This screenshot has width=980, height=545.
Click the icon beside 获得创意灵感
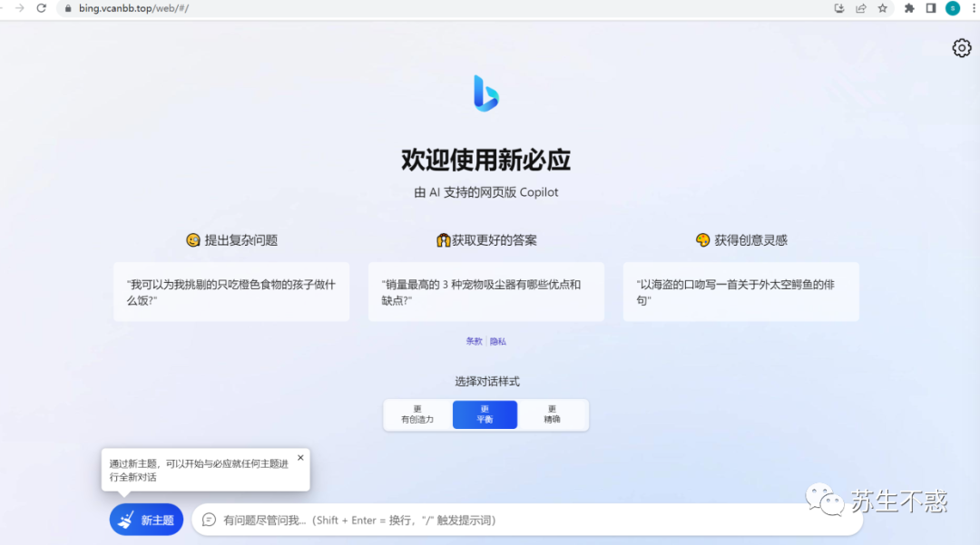click(x=702, y=239)
